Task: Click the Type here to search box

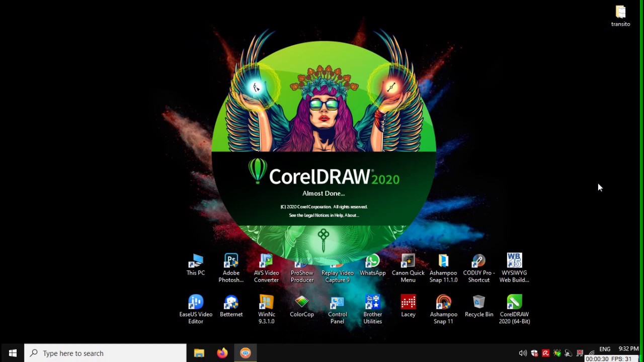Action: pyautogui.click(x=105, y=353)
